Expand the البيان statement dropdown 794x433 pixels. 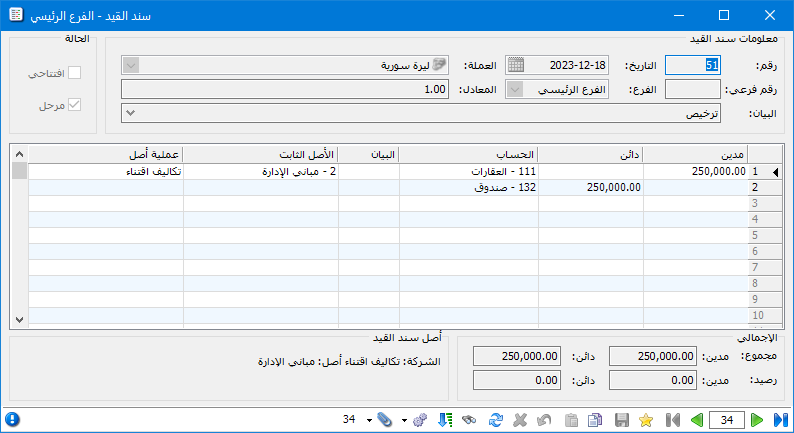pos(131,113)
